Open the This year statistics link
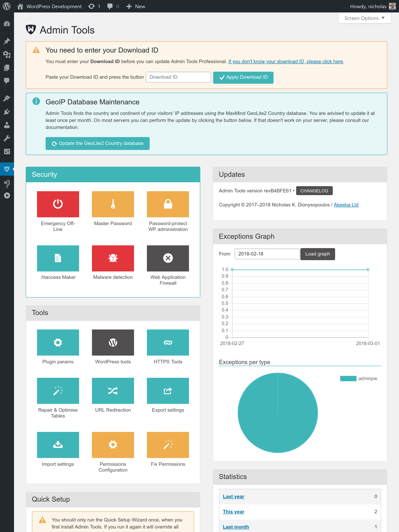The image size is (399, 532). (233, 512)
